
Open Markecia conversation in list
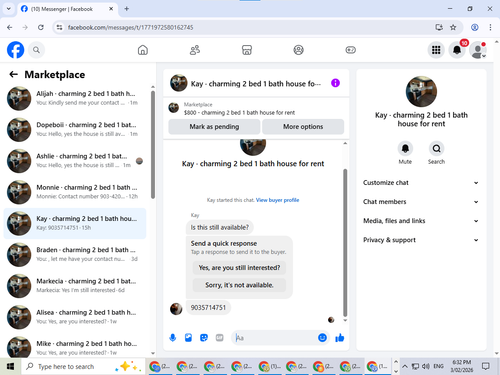click(75, 286)
